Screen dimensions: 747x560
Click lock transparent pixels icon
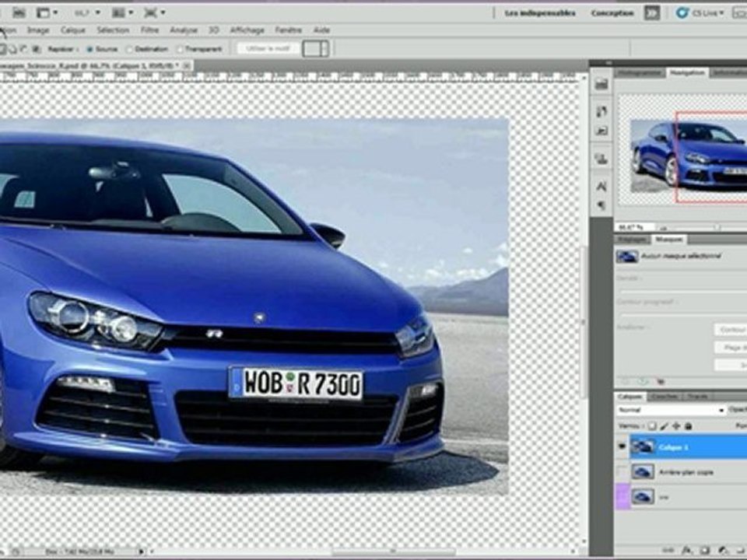click(652, 426)
